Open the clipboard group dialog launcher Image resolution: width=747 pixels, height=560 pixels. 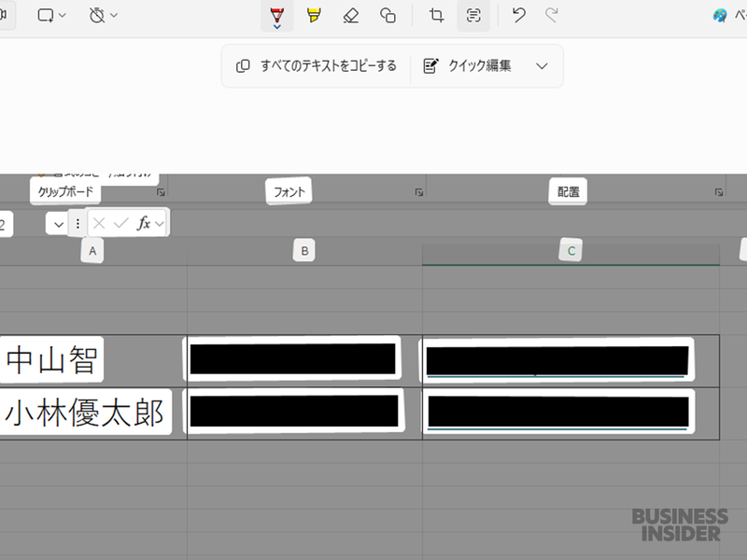point(161,192)
